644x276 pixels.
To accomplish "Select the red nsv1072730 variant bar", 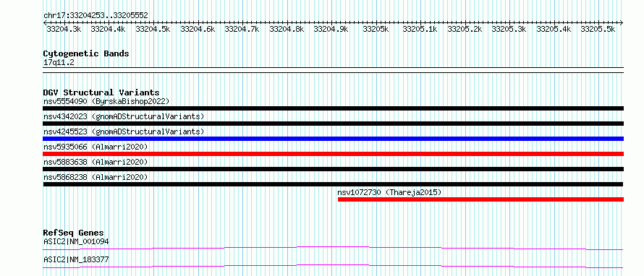I will (480, 199).
